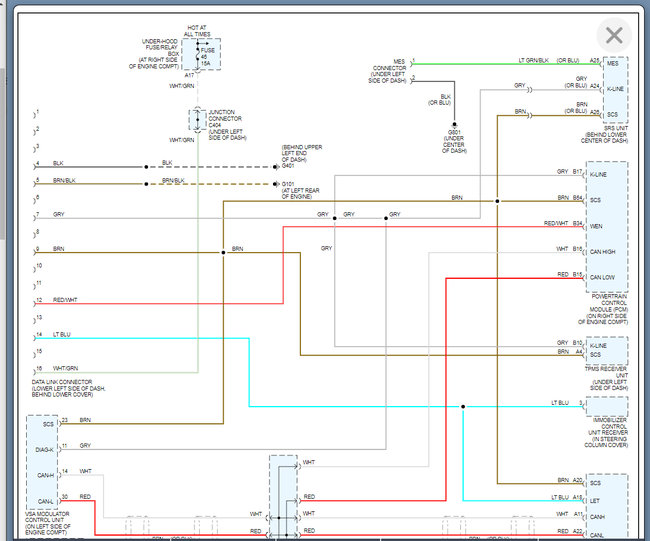Click the 'GRY B10' wire label at TPMS unit
Screen dimensions: 650x541
[x=570, y=343]
